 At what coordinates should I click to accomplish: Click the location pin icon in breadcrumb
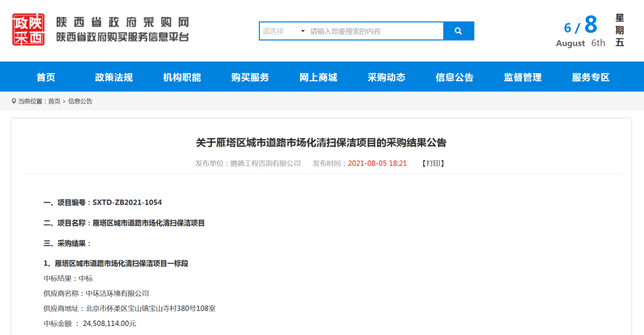tap(14, 102)
